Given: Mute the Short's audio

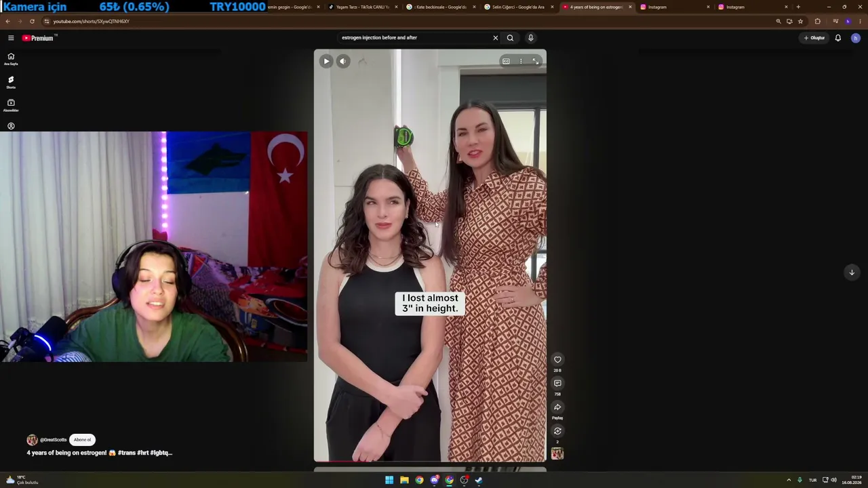Looking at the screenshot, I should click(343, 61).
